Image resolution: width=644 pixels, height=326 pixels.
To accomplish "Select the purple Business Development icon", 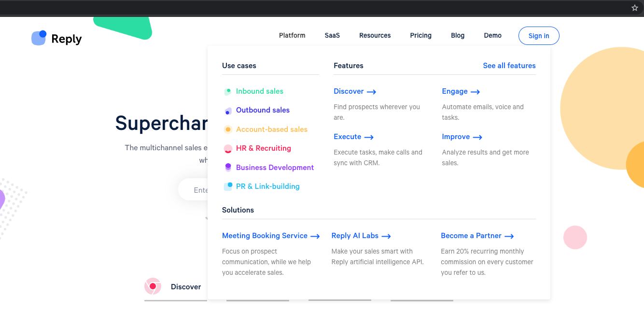I will (227, 168).
